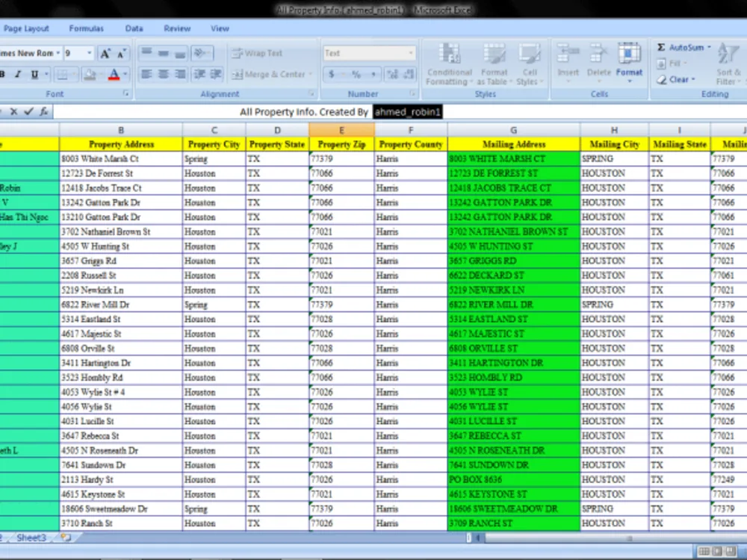Click the Borders icon
The height and width of the screenshot is (560, 747).
coord(63,74)
